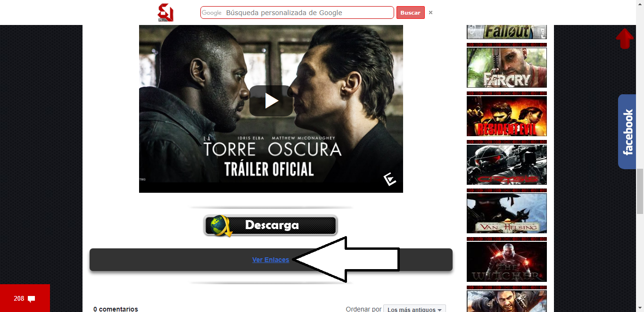Click the site logo in the header
Screen dimensions: 644x312
point(165,12)
